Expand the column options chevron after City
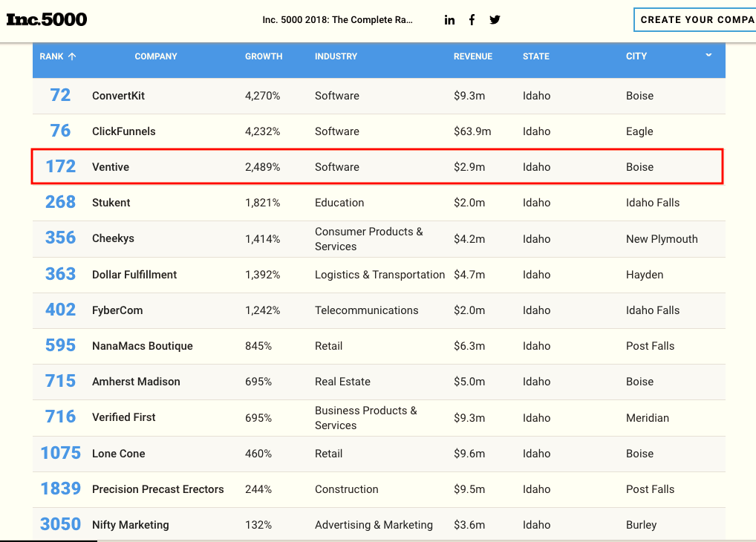The image size is (756, 542). coord(708,55)
